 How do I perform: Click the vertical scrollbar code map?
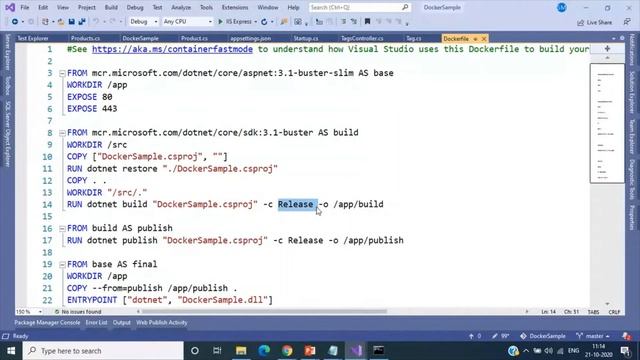tap(607, 123)
